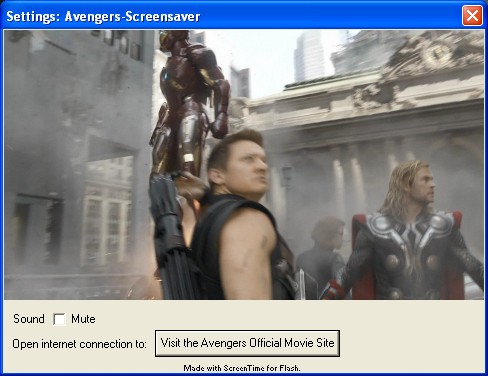488x376 pixels.
Task: Click the Mute label text
Action: [x=83, y=319]
